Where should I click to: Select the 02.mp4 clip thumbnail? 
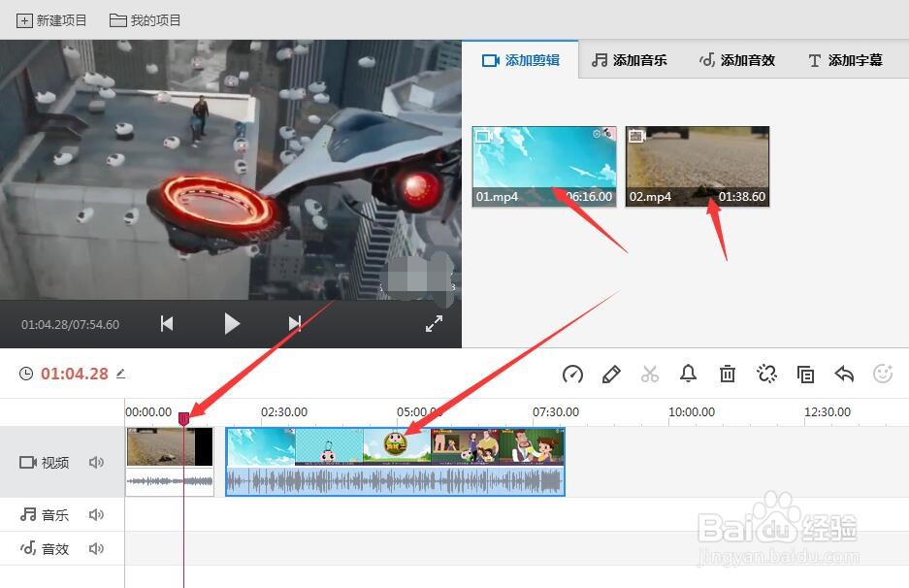[698, 167]
